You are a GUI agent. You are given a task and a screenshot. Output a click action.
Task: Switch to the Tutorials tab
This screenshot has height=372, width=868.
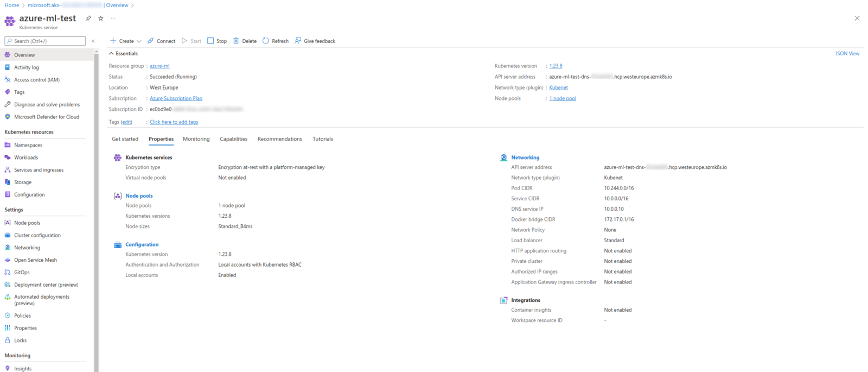323,139
